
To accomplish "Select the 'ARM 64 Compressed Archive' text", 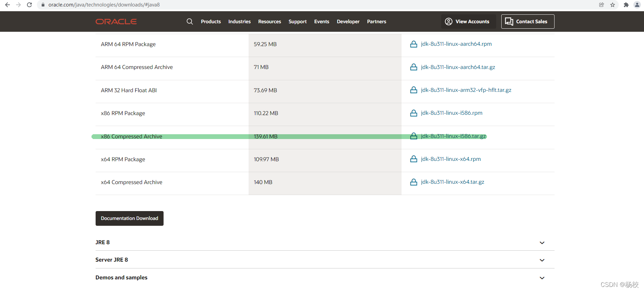I will tap(137, 67).
